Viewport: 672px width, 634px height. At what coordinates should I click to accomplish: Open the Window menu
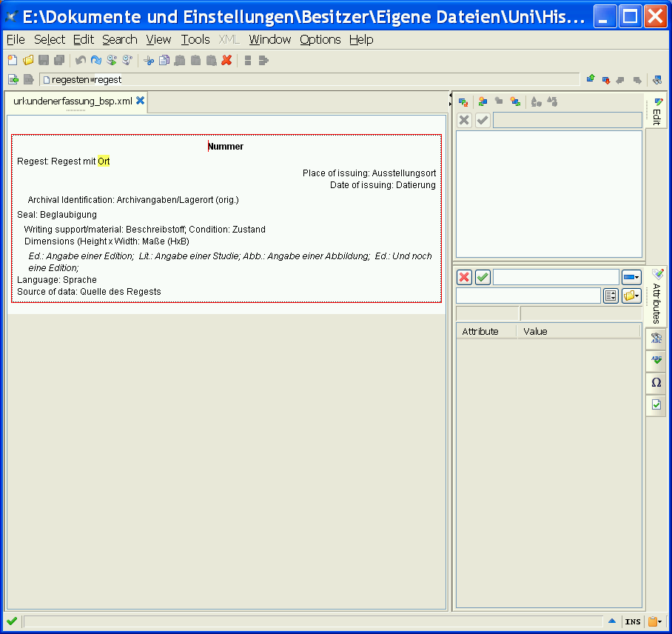(270, 39)
